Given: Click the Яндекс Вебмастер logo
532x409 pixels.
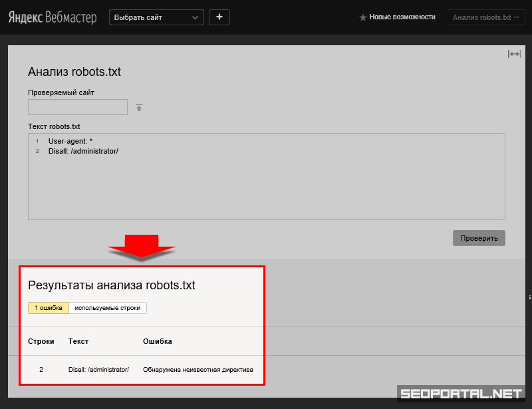Looking at the screenshot, I should [54, 17].
